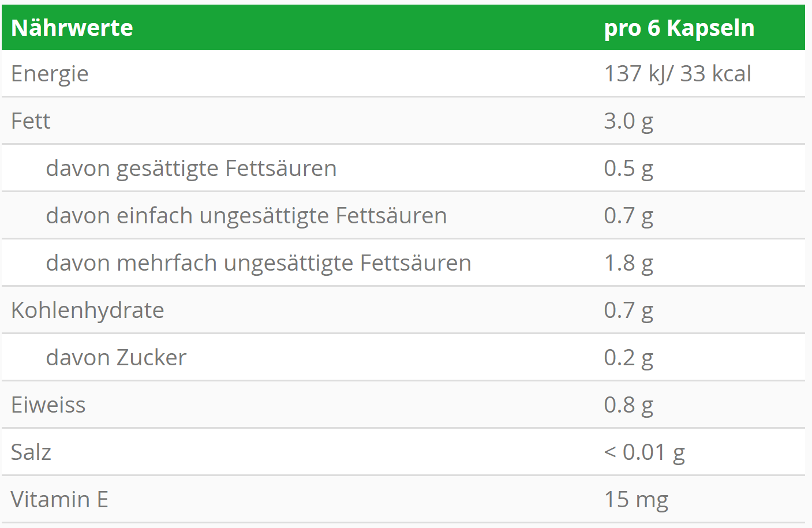Image resolution: width=812 pixels, height=528 pixels.
Task: Select the Energie row label
Action: tap(50, 74)
